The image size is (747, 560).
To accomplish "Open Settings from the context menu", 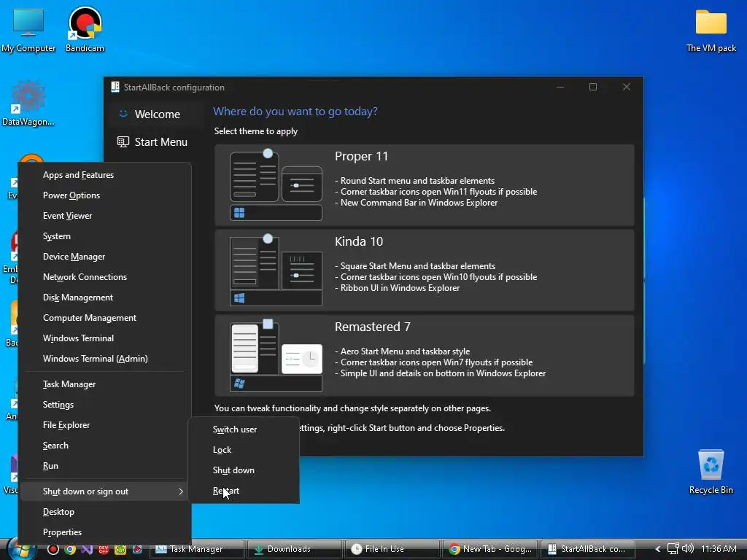I will pos(105,405).
